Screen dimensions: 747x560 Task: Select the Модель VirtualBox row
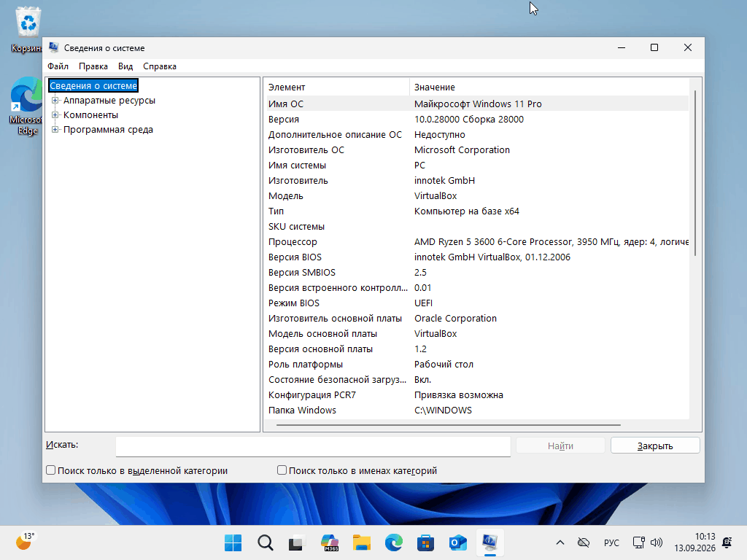pyautogui.click(x=477, y=195)
